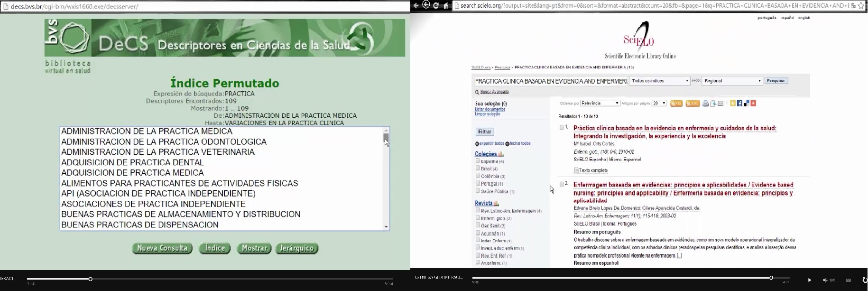Seek on the right video progress bar
868x291 pixels.
coord(631,278)
